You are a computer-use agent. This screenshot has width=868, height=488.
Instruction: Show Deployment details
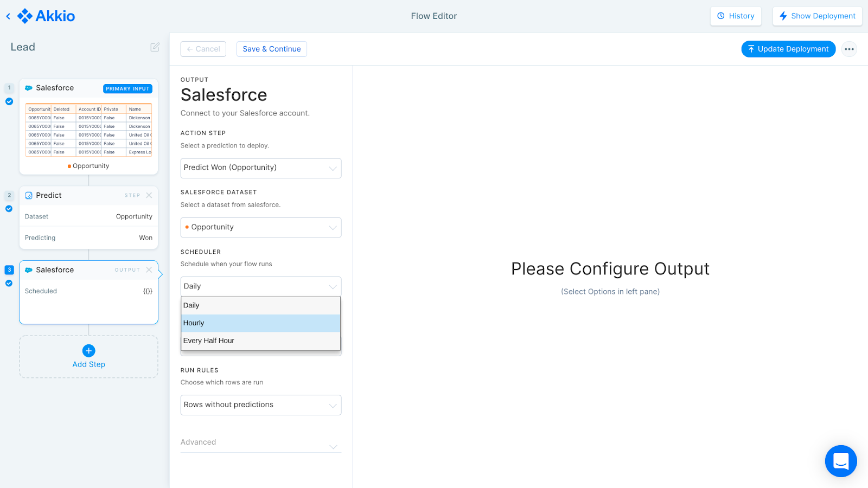click(x=817, y=16)
